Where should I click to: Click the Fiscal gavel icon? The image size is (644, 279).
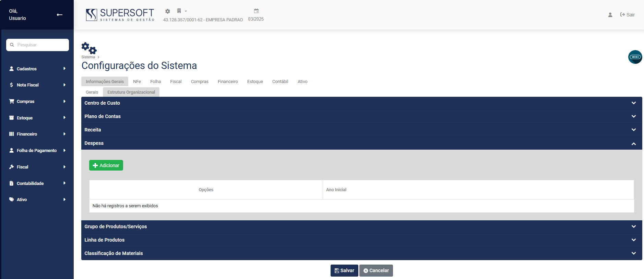point(11,167)
